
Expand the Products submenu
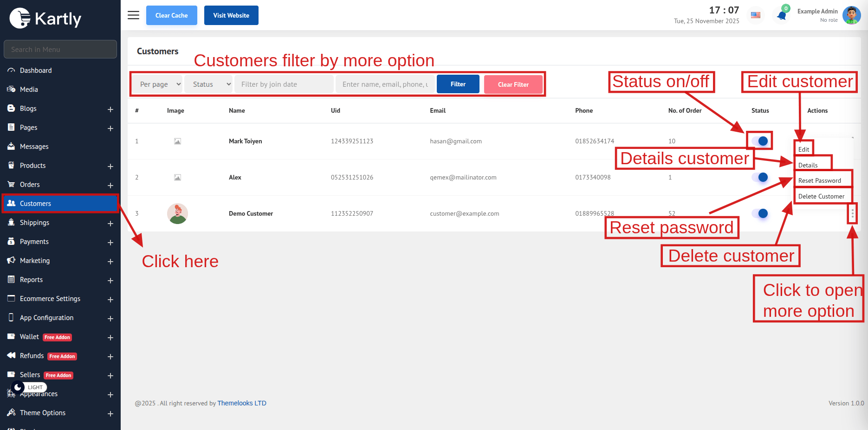point(110,166)
